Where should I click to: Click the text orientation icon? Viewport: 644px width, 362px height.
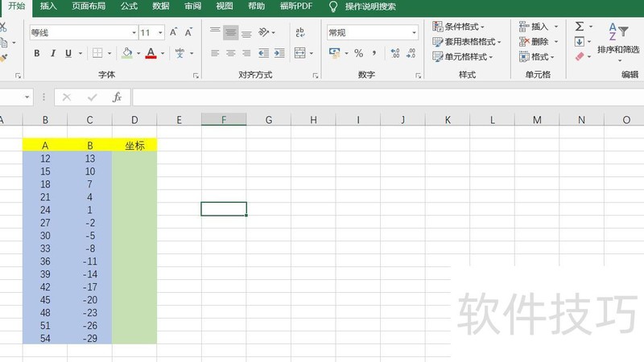[x=264, y=32]
